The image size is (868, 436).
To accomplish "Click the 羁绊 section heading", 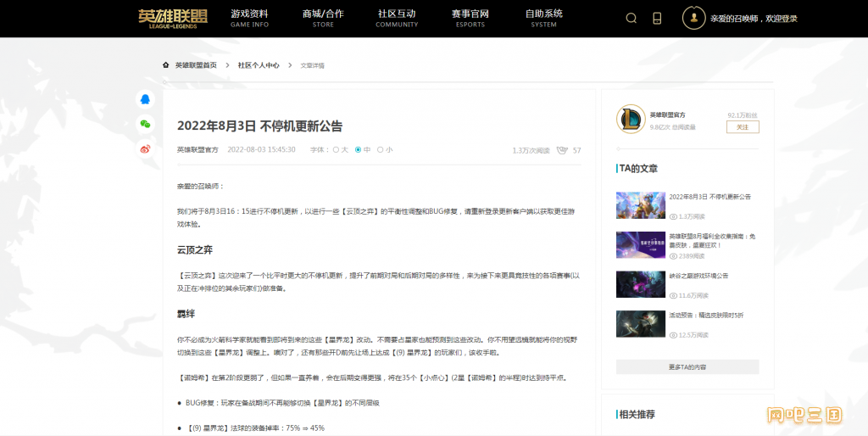I will pyautogui.click(x=186, y=314).
